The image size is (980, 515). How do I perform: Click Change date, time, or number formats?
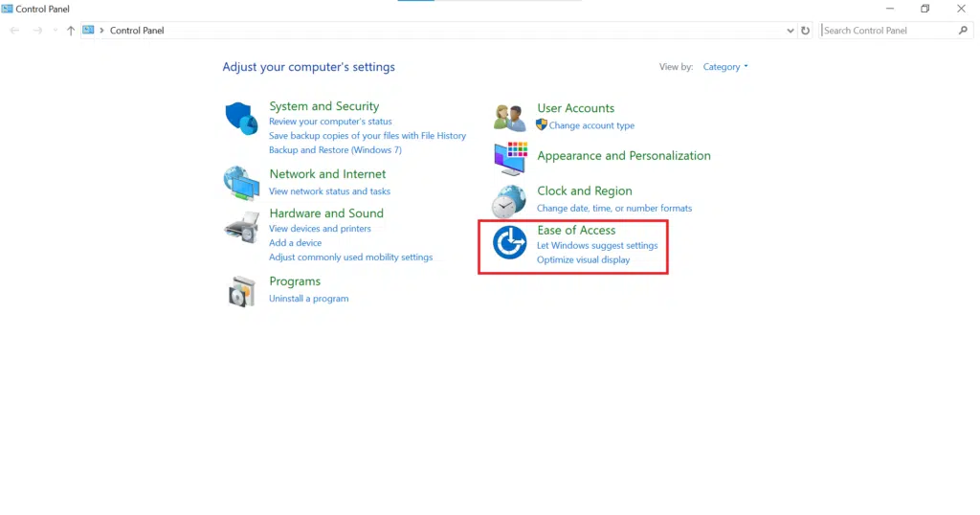(614, 208)
